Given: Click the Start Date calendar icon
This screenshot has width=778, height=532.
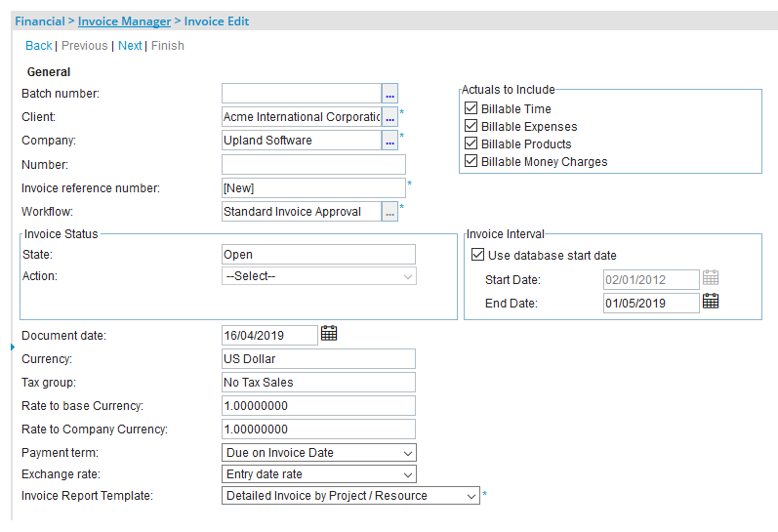Looking at the screenshot, I should [711, 278].
